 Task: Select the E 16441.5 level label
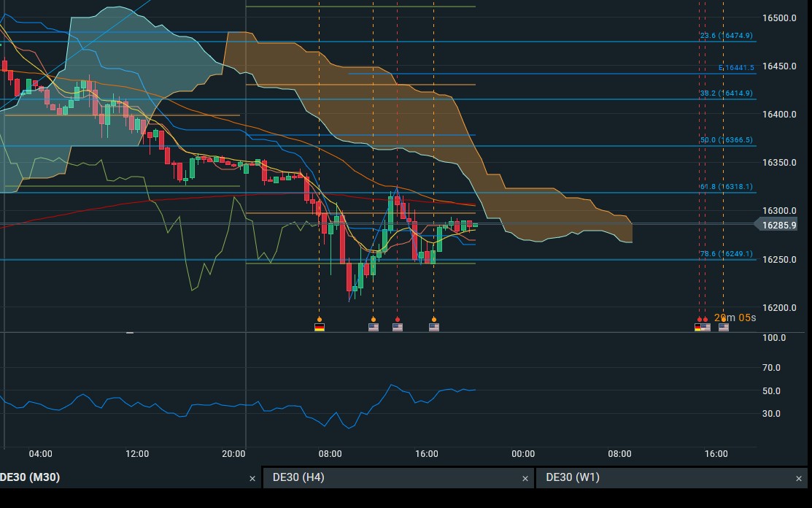coord(736,67)
